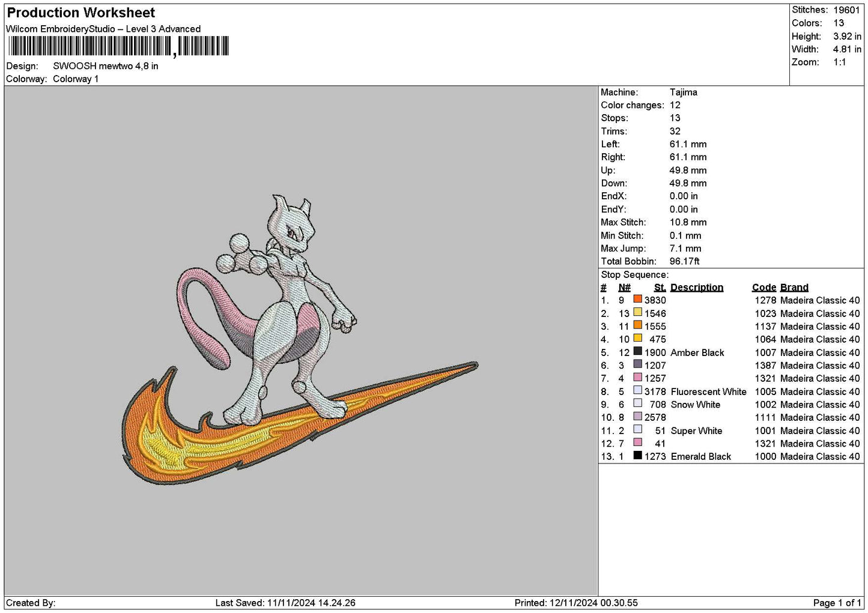Click the Emerald Black color swatch

click(638, 455)
